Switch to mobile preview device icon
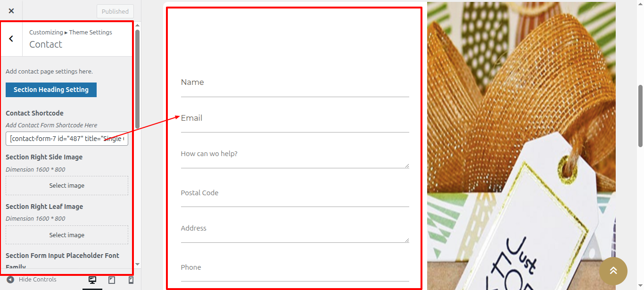 131,280
